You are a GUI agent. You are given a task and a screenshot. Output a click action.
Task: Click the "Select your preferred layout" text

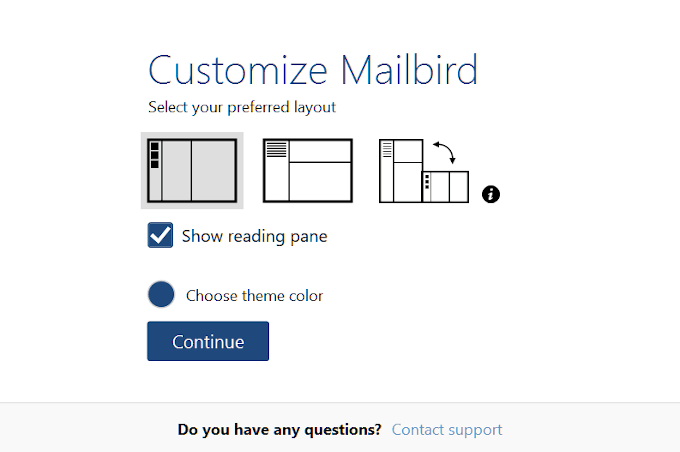pyautogui.click(x=242, y=107)
